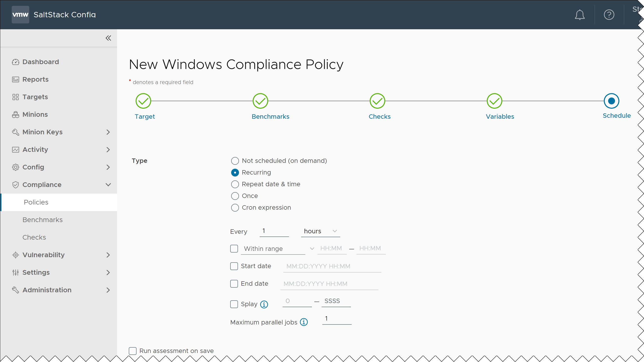Collapse the Compliance sidebar section
This screenshot has height=362, width=644.
click(x=108, y=185)
